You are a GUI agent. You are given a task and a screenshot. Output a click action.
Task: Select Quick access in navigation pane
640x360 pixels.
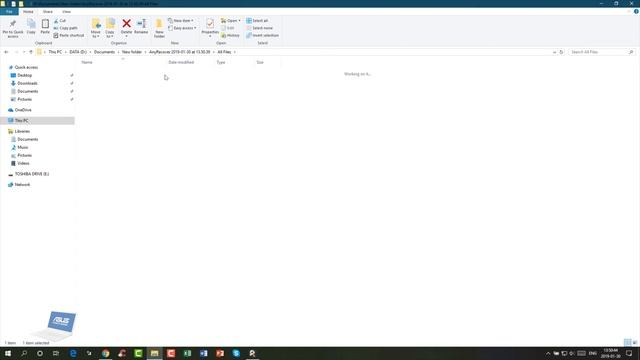(x=26, y=67)
